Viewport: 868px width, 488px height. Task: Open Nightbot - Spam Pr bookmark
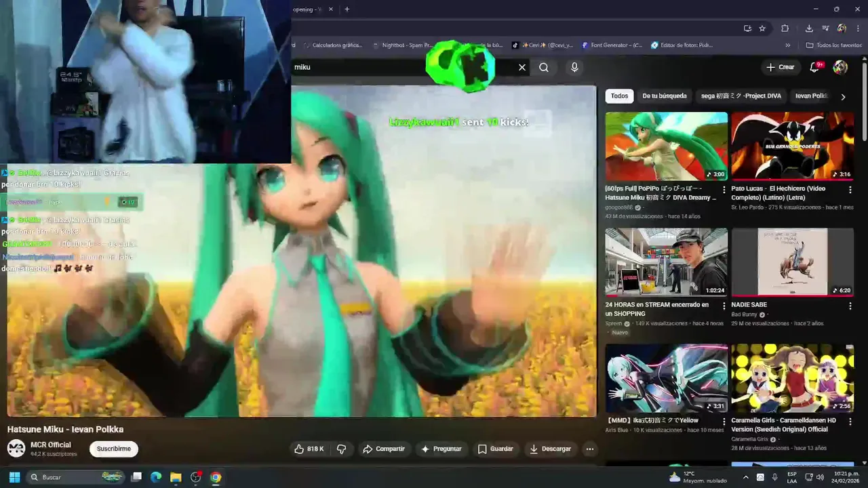(x=403, y=45)
